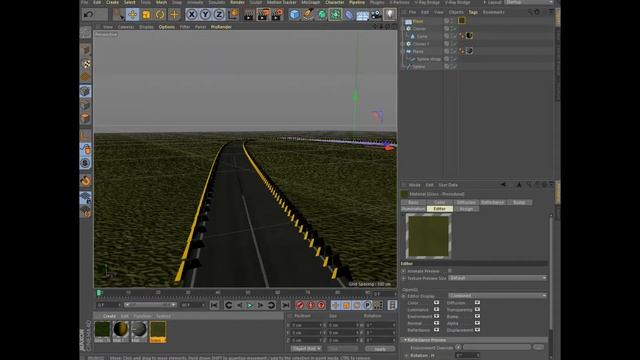Screen dimensions: 640x360
Task: Add a Camera object
Action: pyautogui.click(x=376, y=15)
